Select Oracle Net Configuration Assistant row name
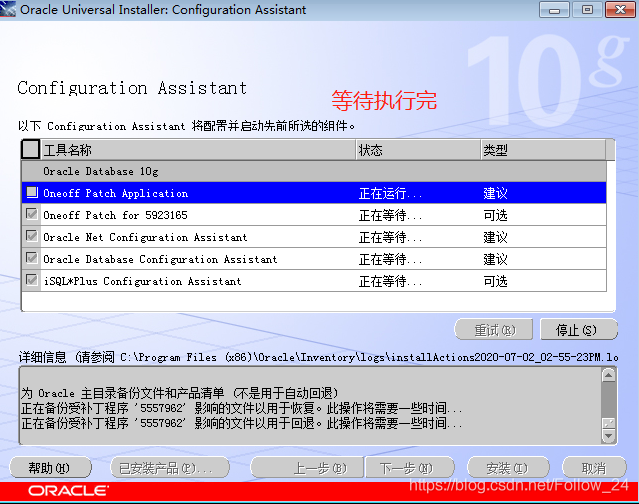The width and height of the screenshot is (639, 504). point(145,237)
